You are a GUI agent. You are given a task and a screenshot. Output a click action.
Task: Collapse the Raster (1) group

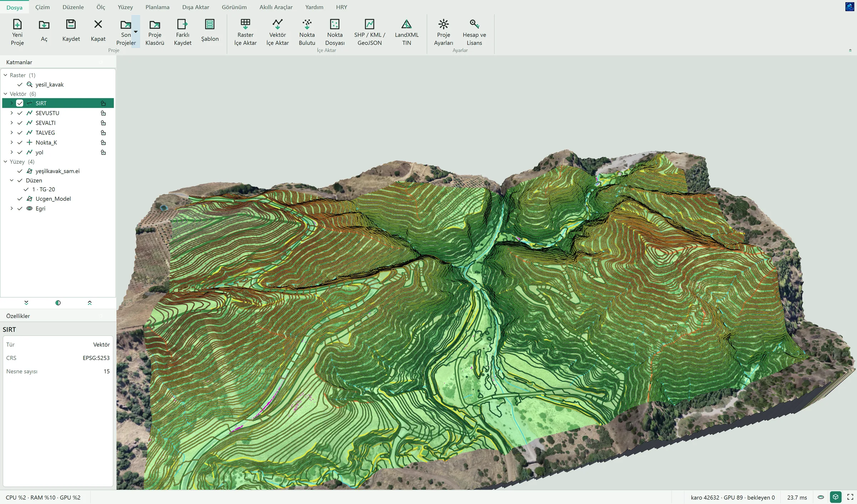coord(5,75)
